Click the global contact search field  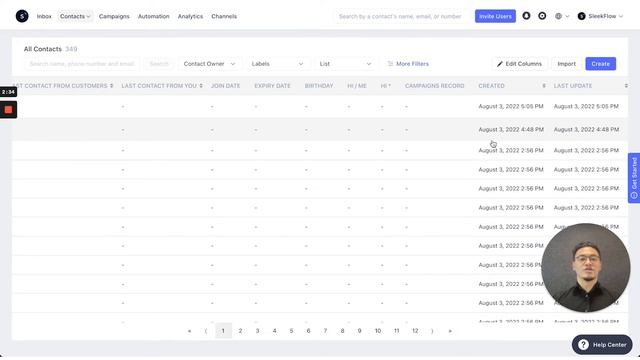coord(401,16)
